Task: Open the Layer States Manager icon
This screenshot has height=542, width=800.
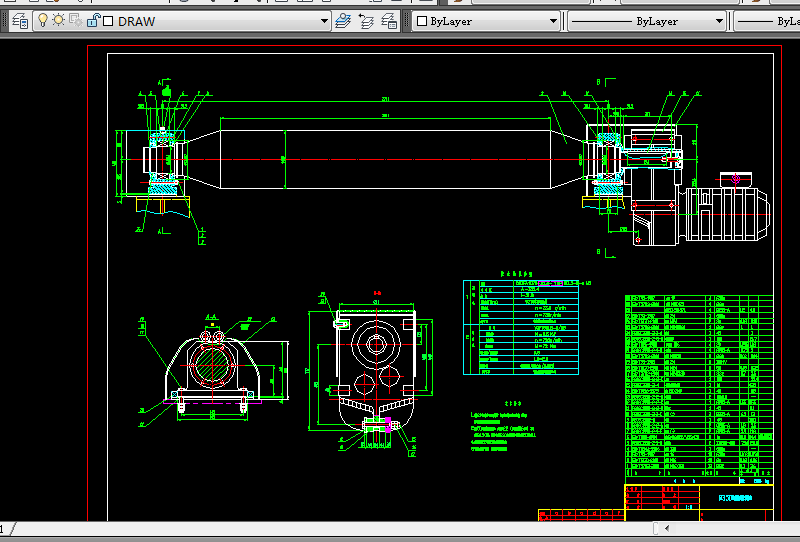Action: (x=389, y=20)
